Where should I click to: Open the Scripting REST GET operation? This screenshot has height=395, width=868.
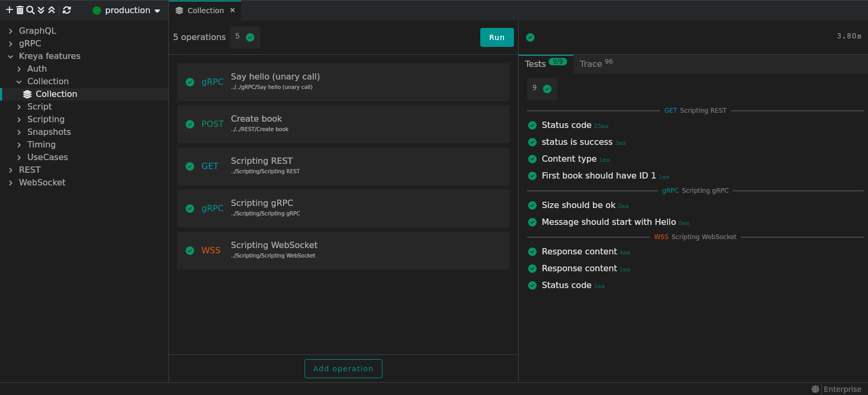point(343,166)
